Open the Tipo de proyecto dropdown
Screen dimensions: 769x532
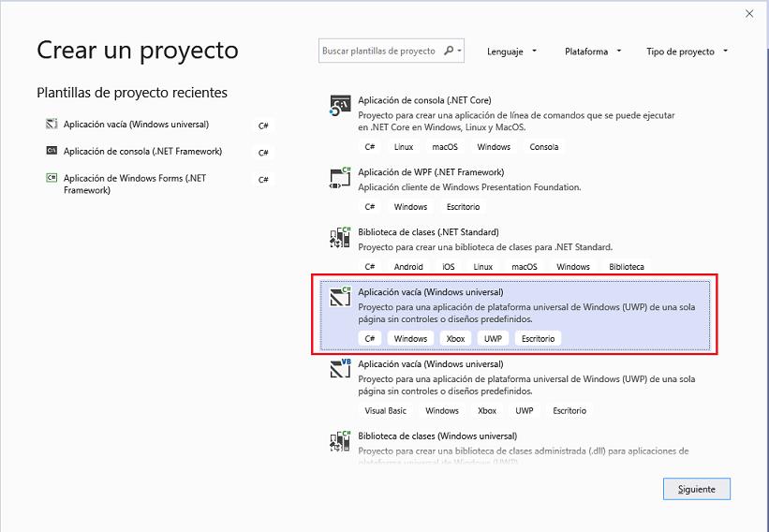click(x=687, y=52)
